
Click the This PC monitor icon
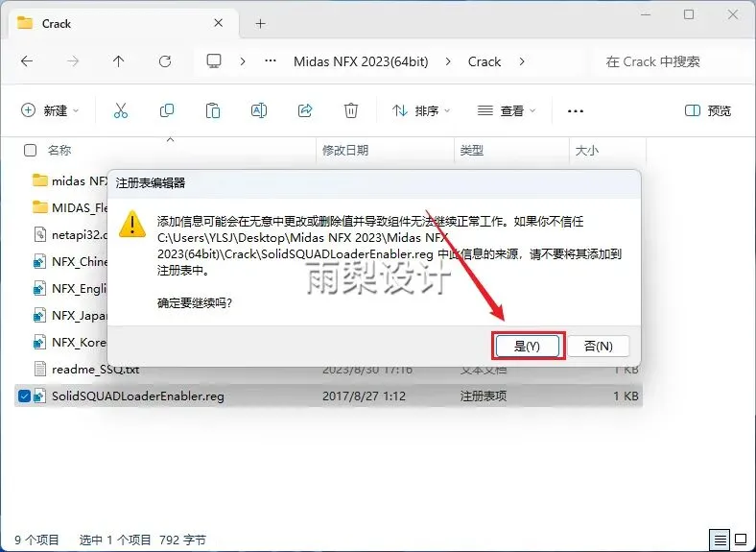pyautogui.click(x=214, y=61)
